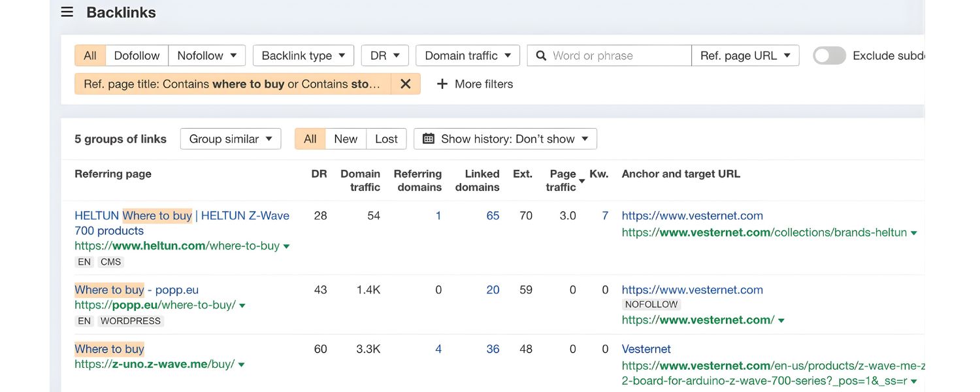980x392 pixels.
Task: Expand the heltun.com URL arrow
Action: (x=287, y=246)
